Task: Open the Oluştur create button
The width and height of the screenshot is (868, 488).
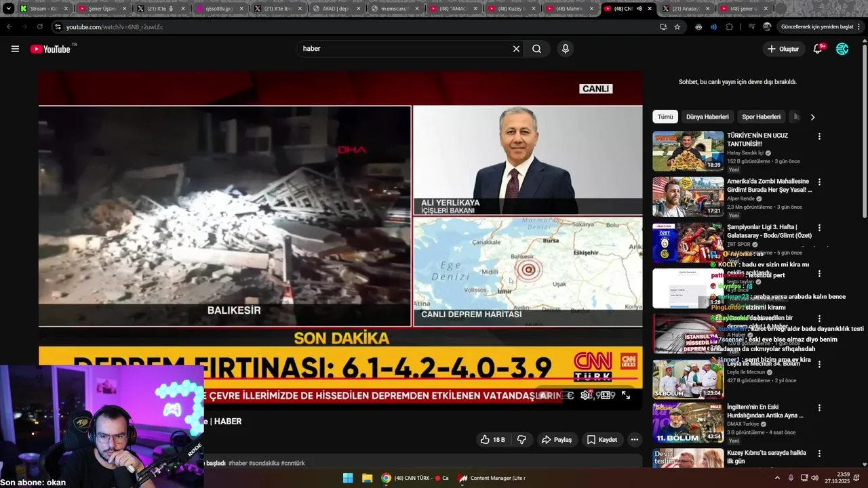Action: point(783,49)
